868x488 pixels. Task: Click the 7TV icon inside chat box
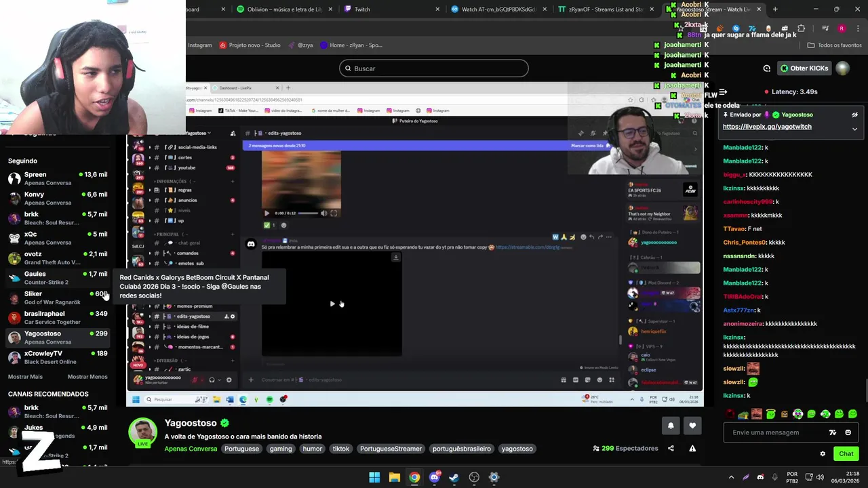pos(833,432)
